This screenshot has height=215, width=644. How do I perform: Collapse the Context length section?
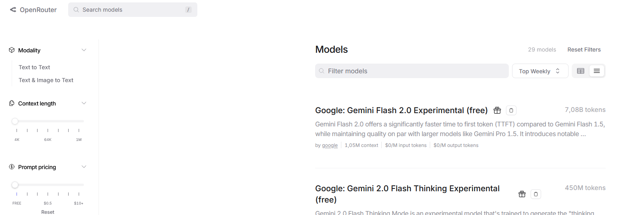pos(84,103)
